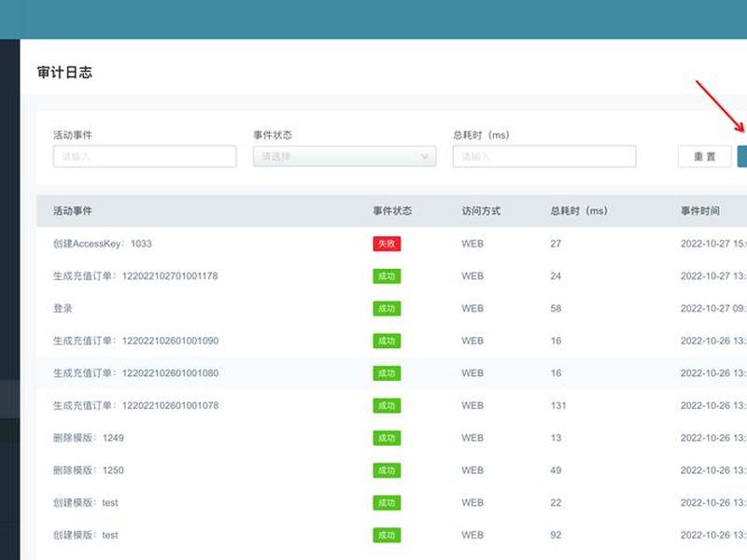Select the 创建AccessKey: 1033 event text
The image size is (747, 560).
[x=103, y=244]
